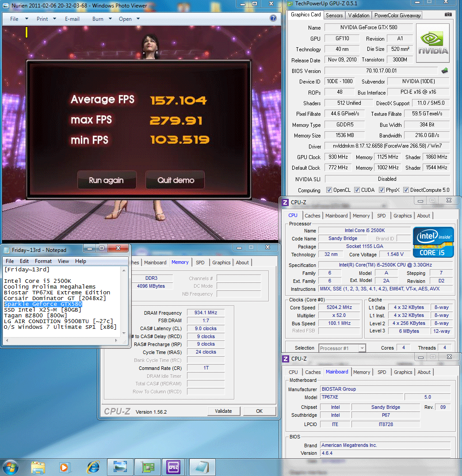Select Graphics Card tab in GPU-Z
Image resolution: width=462 pixels, height=476 pixels.
[x=305, y=15]
